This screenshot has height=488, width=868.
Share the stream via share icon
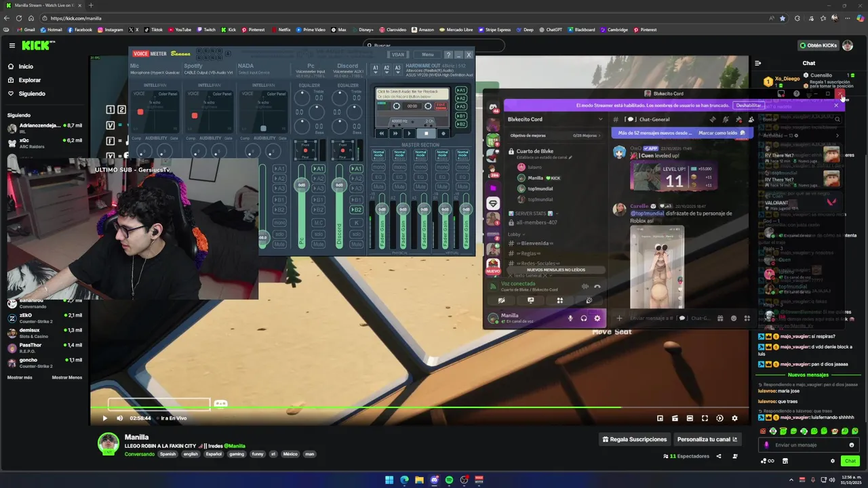point(719,456)
